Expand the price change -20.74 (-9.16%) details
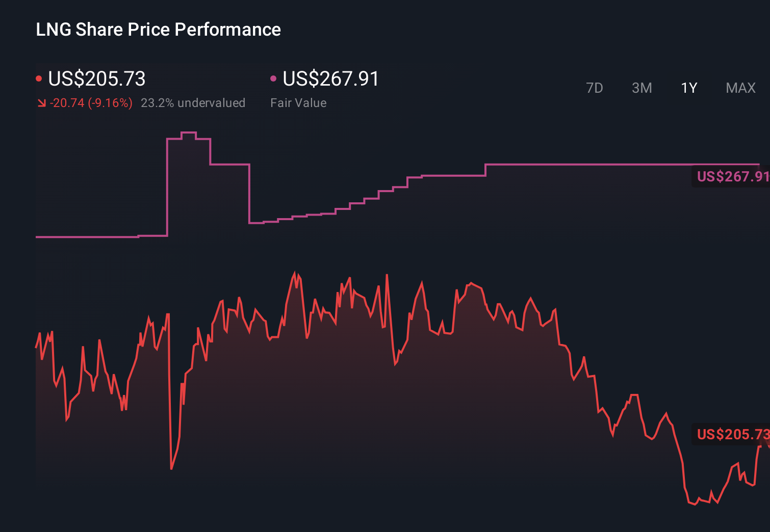Image resolution: width=770 pixels, height=532 pixels. coord(91,102)
